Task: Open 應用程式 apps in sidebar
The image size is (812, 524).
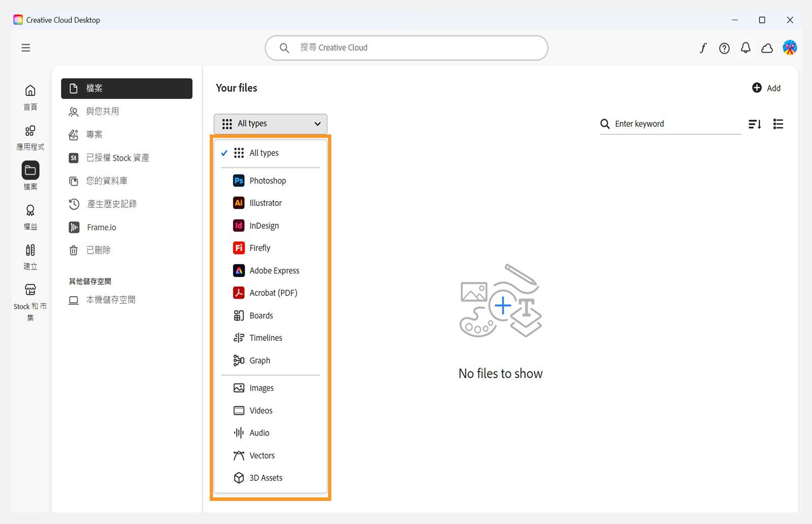Action: [x=30, y=138]
